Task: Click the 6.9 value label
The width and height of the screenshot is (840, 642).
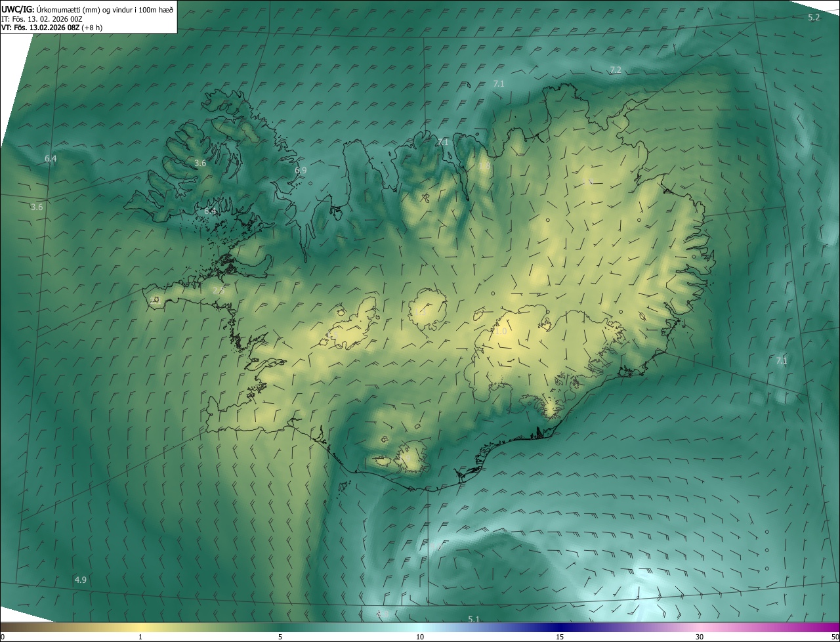Action: tap(301, 170)
